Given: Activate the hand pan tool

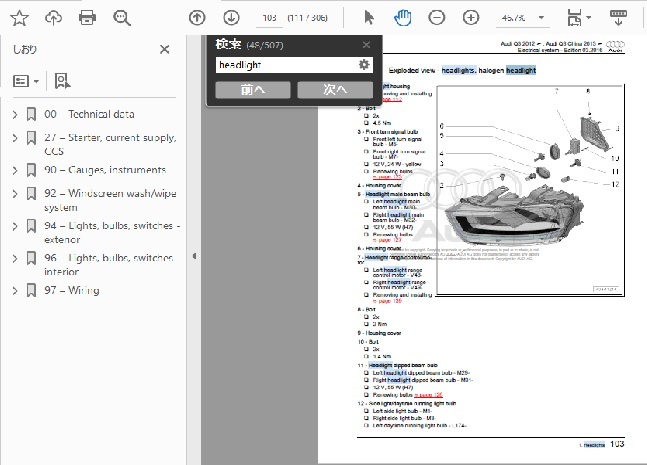Looking at the screenshot, I should point(402,18).
